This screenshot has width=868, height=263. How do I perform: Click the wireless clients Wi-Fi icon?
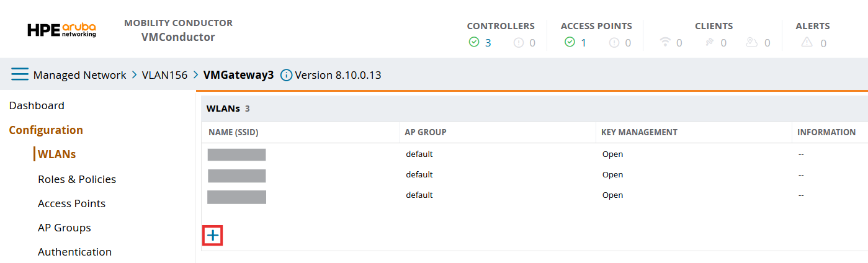click(x=665, y=42)
